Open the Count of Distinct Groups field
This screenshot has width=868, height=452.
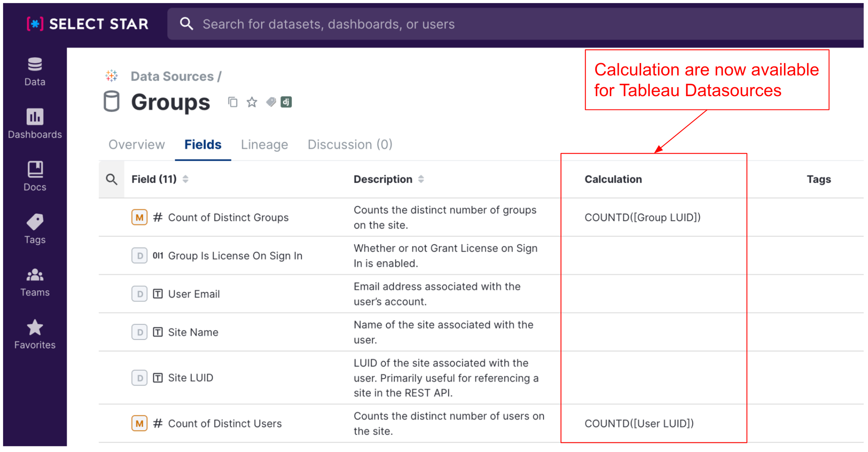pyautogui.click(x=228, y=218)
